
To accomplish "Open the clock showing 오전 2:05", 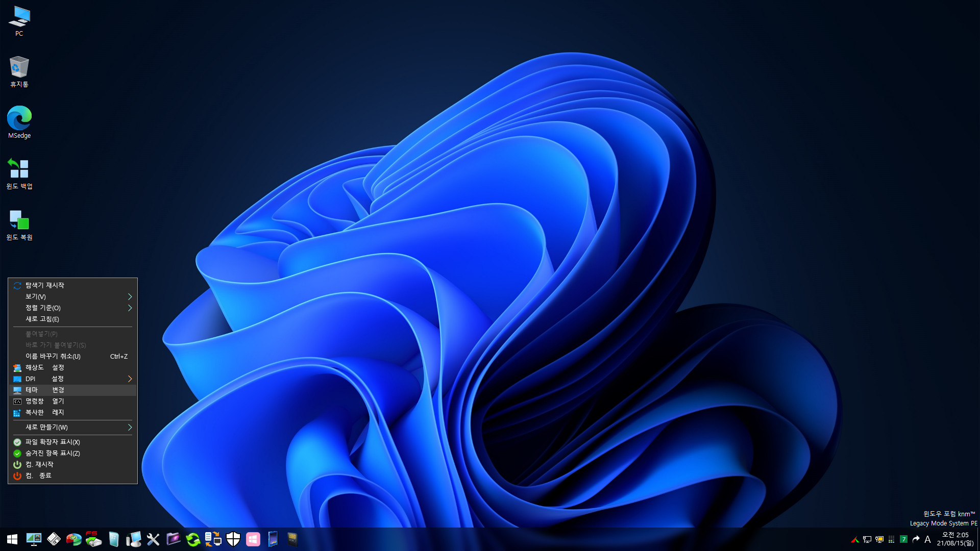I will pyautogui.click(x=955, y=539).
